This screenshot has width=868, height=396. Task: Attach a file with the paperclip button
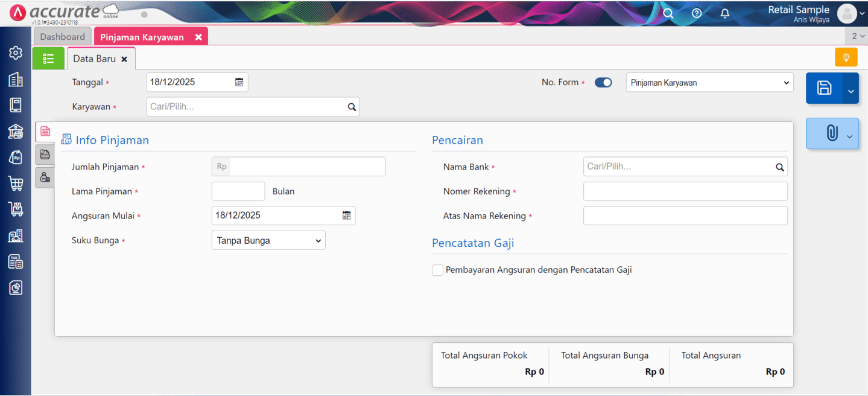828,133
